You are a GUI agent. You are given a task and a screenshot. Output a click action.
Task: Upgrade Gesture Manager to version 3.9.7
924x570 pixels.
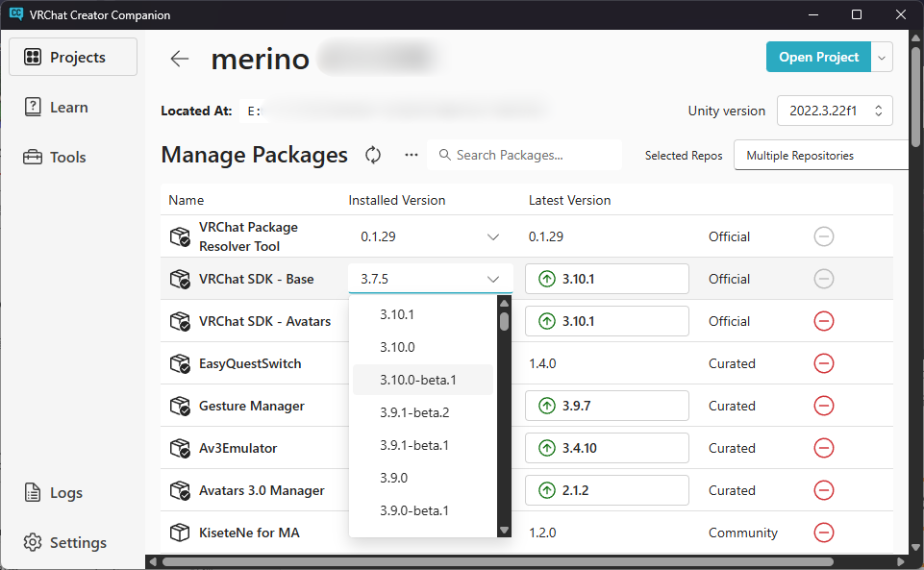click(x=607, y=406)
